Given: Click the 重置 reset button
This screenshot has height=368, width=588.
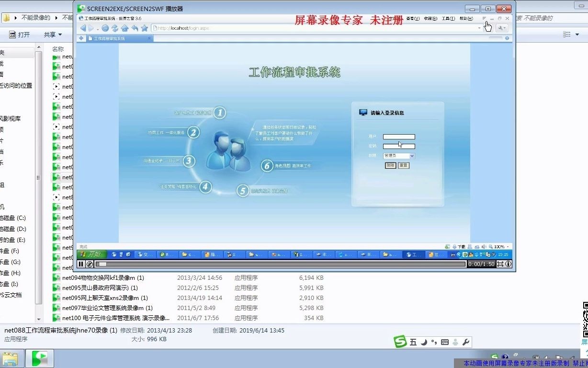Looking at the screenshot, I should [x=403, y=165].
